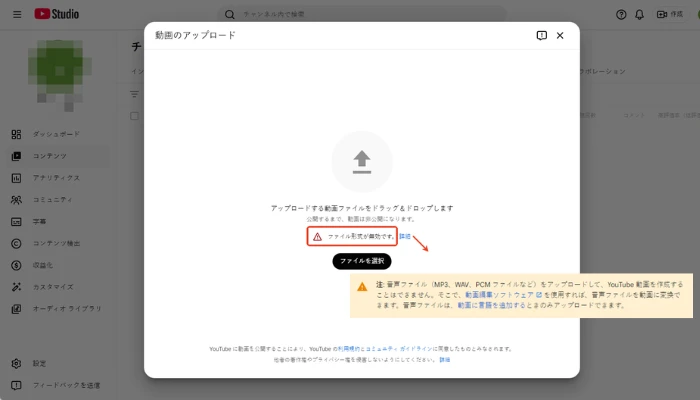This screenshot has width=700, height=400.
Task: Click the YouTube Studio logo
Action: (57, 14)
